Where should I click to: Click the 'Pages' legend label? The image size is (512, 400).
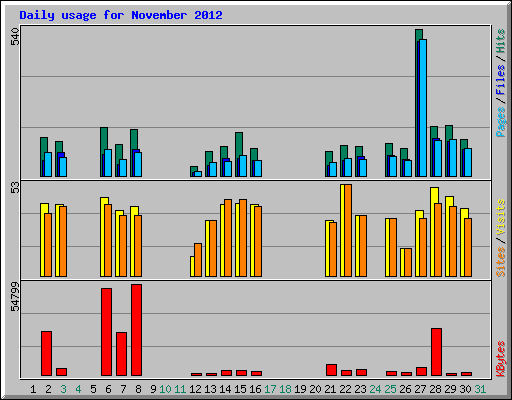501,122
